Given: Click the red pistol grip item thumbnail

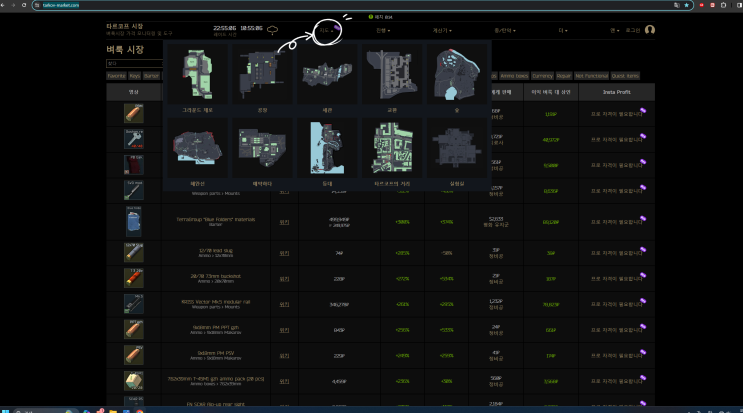Looking at the screenshot, I should 134,165.
